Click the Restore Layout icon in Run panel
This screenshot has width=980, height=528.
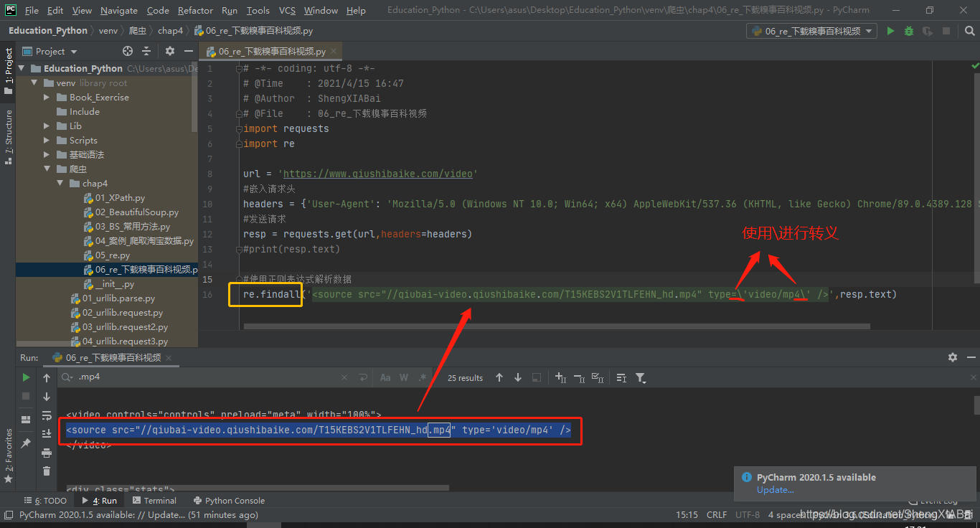coord(26,420)
